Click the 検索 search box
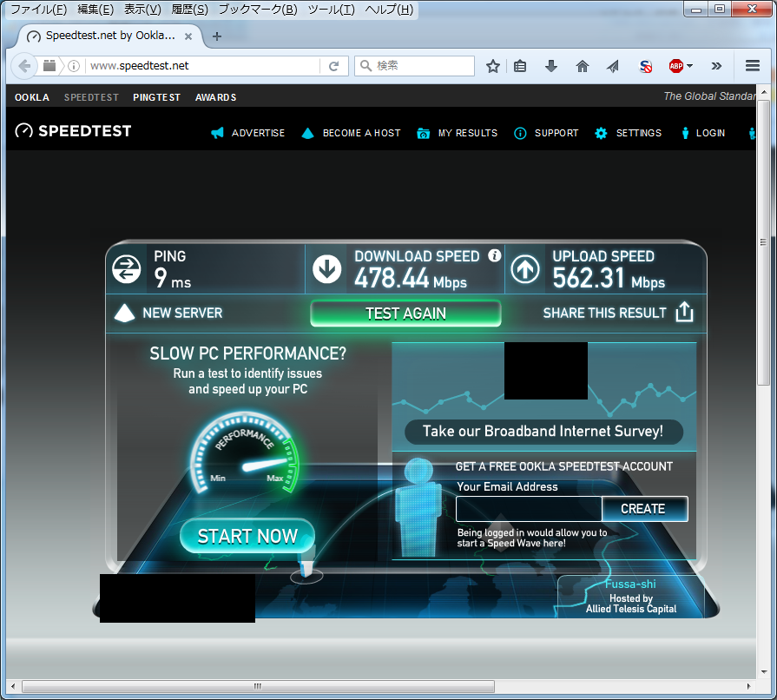The width and height of the screenshot is (777, 700). [414, 66]
